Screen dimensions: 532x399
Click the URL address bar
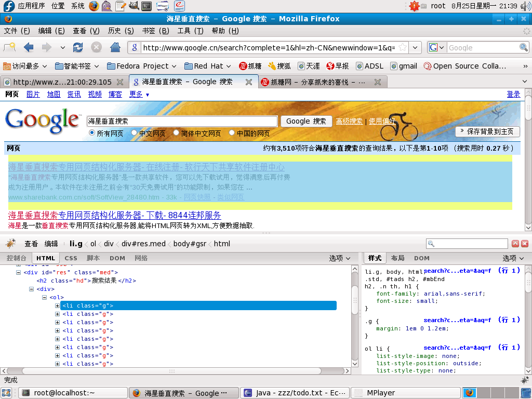pos(269,47)
